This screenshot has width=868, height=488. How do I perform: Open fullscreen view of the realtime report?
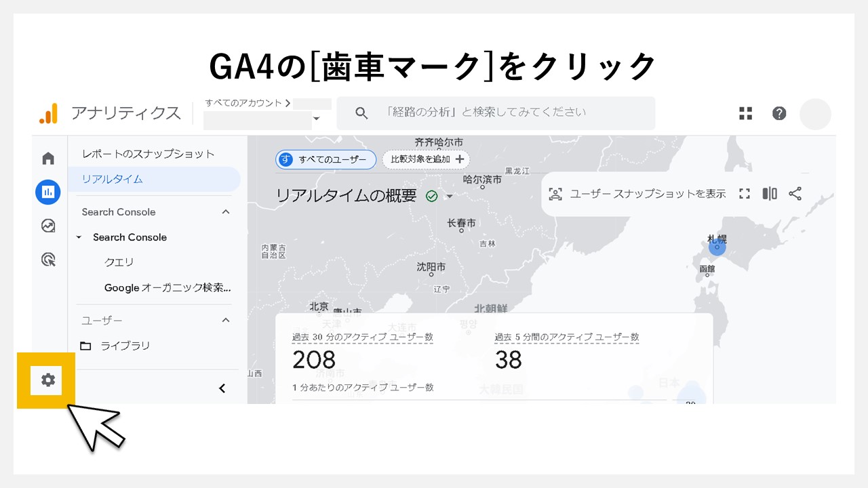click(x=744, y=194)
